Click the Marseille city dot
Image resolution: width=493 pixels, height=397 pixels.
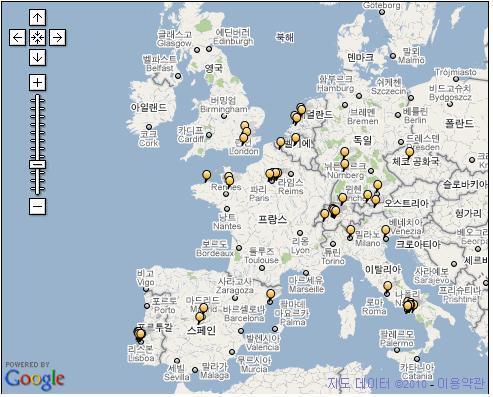pos(306,273)
